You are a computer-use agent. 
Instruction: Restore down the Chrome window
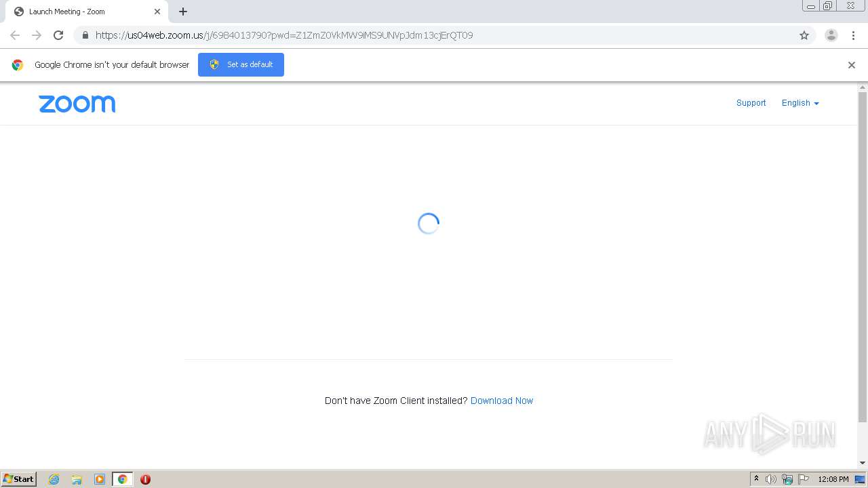tap(828, 6)
